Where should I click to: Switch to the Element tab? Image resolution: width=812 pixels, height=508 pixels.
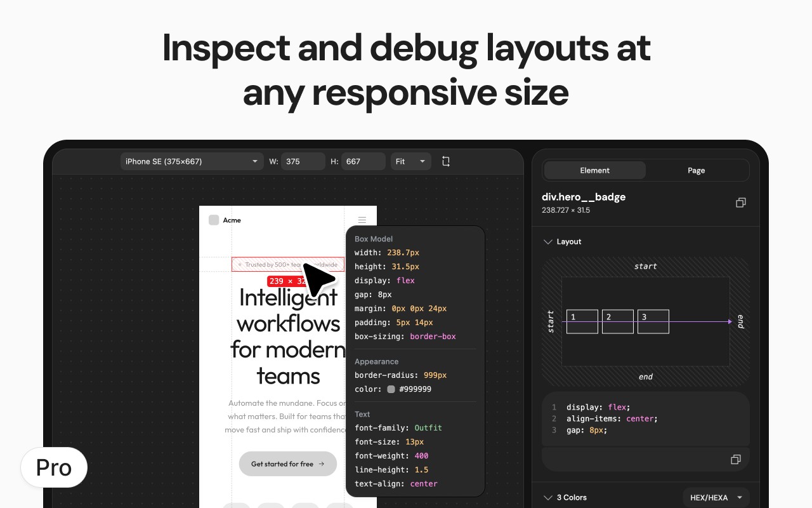(595, 170)
